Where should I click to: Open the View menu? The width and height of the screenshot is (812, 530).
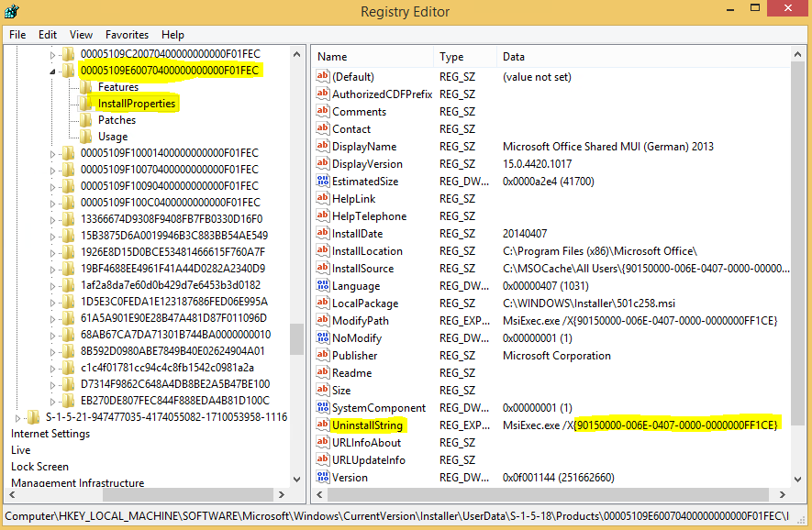82,35
